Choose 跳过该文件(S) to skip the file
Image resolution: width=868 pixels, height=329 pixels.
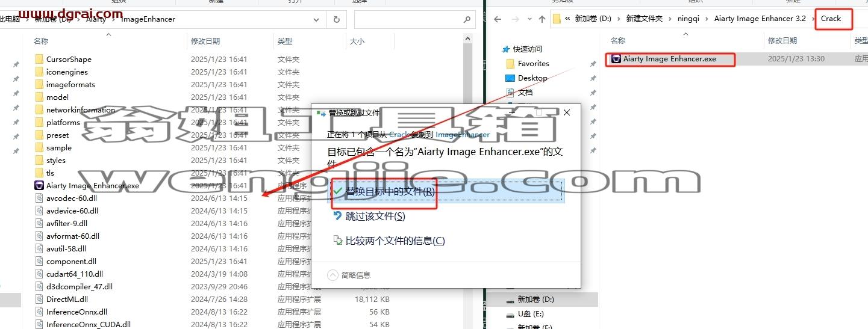[375, 216]
